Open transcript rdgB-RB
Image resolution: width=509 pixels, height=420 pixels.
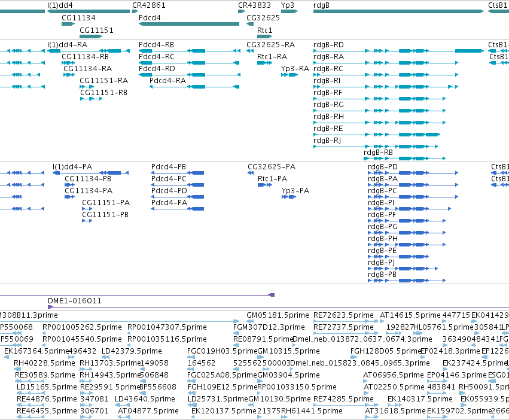(x=378, y=153)
